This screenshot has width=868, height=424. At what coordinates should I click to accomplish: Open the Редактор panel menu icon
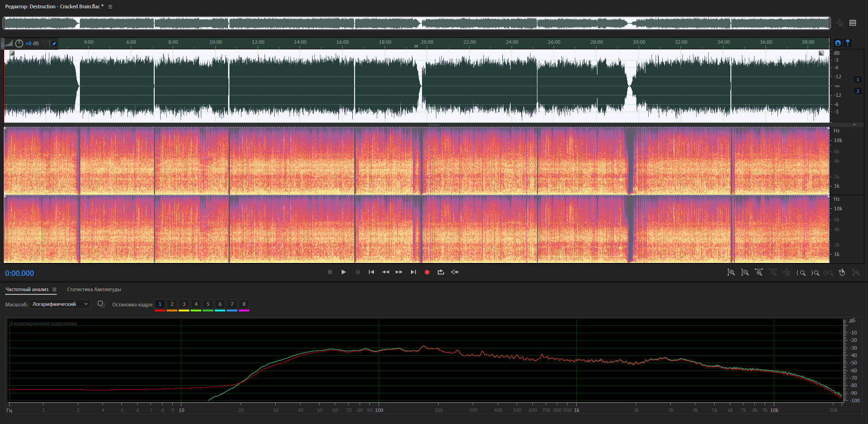(110, 7)
